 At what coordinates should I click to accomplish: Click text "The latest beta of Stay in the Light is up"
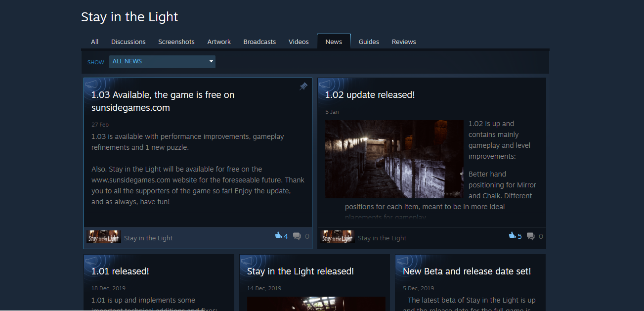[x=472, y=300]
